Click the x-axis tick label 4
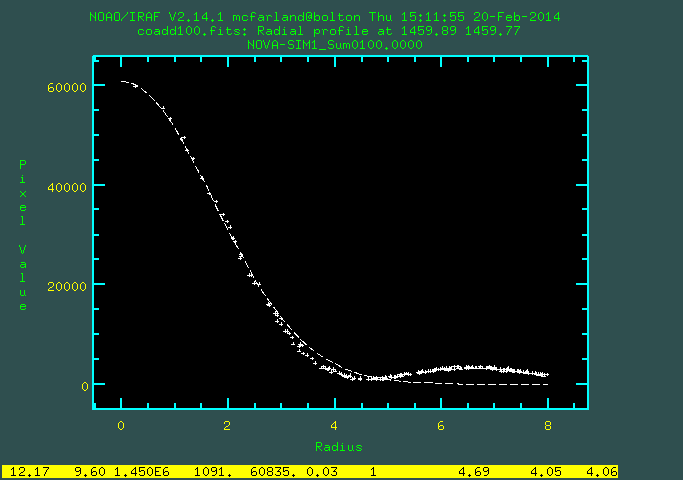The width and height of the screenshot is (683, 480). [x=334, y=425]
